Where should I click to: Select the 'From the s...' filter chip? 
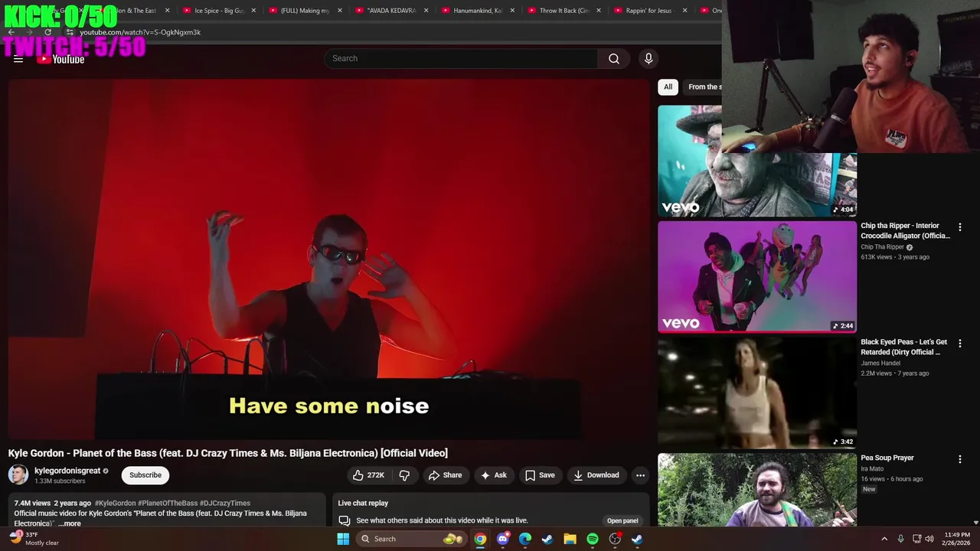tap(702, 86)
